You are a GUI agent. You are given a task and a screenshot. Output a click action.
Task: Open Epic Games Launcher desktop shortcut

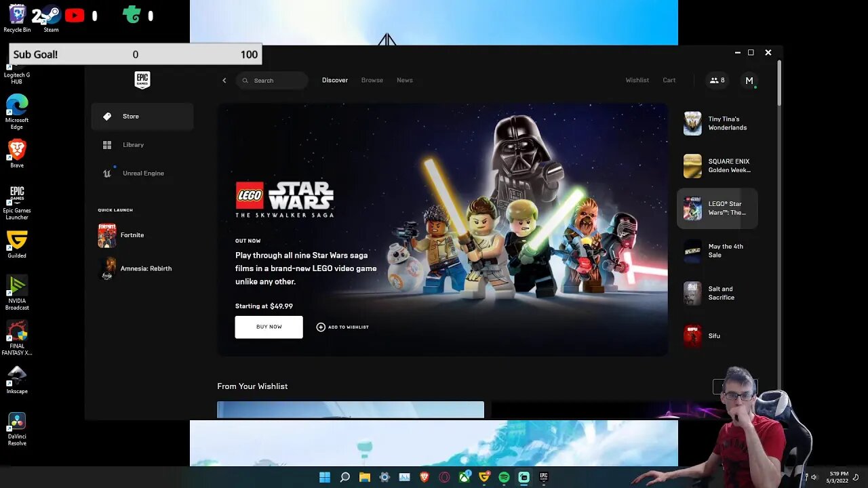point(17,202)
